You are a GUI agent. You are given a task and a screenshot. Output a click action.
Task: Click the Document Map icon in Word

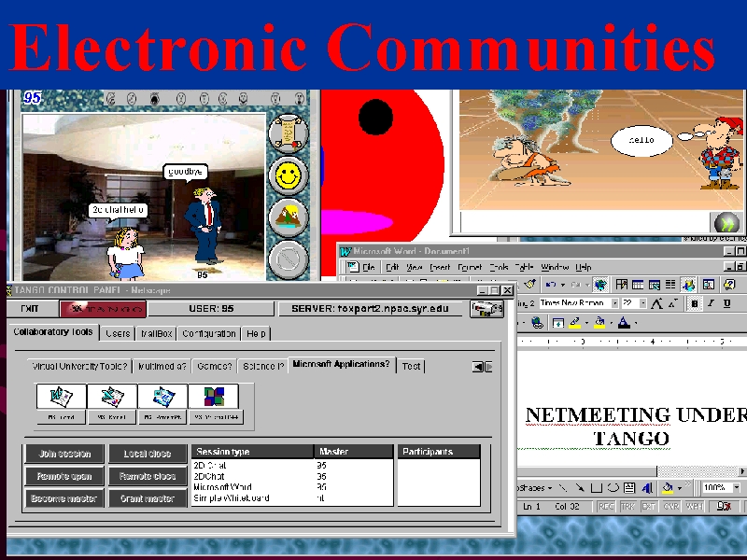tap(709, 285)
